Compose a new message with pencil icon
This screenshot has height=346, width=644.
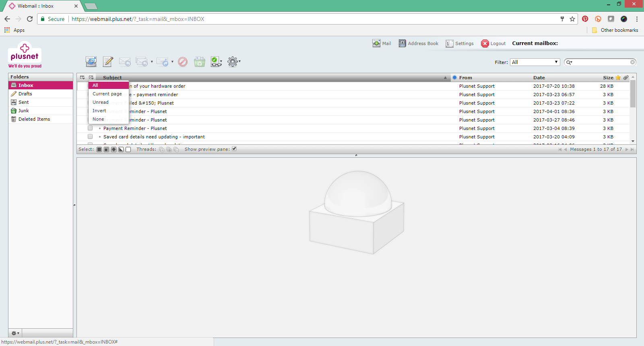(x=108, y=62)
